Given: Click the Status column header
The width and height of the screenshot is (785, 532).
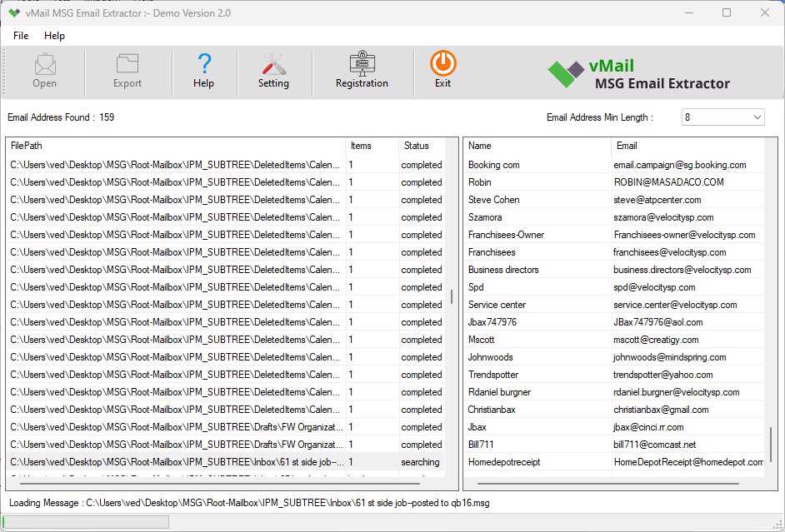Looking at the screenshot, I should [422, 146].
